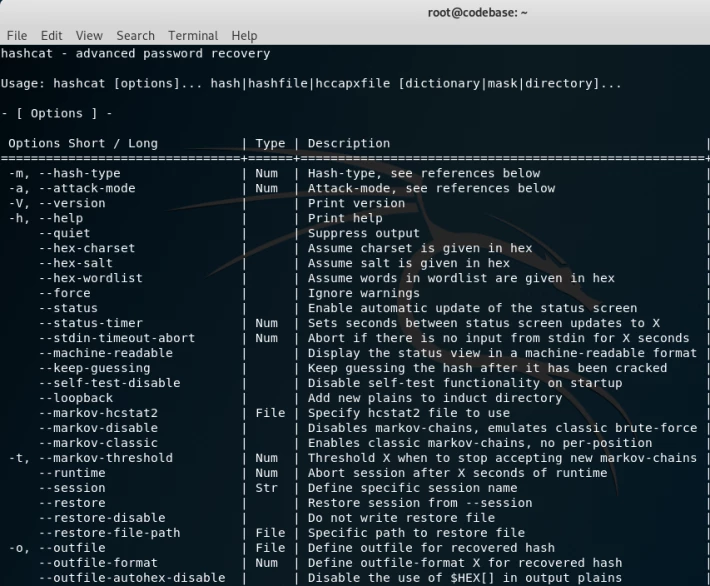This screenshot has height=586, width=710.
Task: Click the '-m, --hash-type' option
Action: coord(64,173)
